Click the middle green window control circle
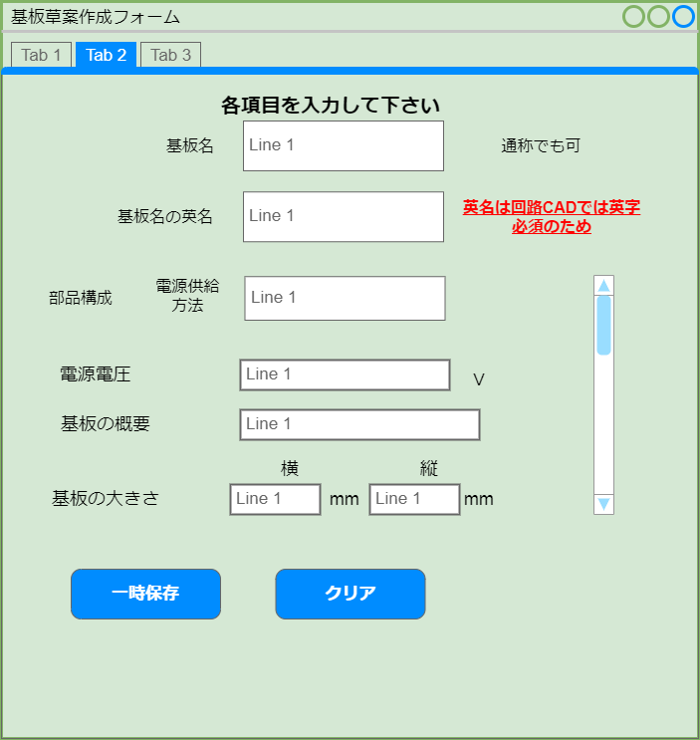The height and width of the screenshot is (740, 700). click(658, 17)
